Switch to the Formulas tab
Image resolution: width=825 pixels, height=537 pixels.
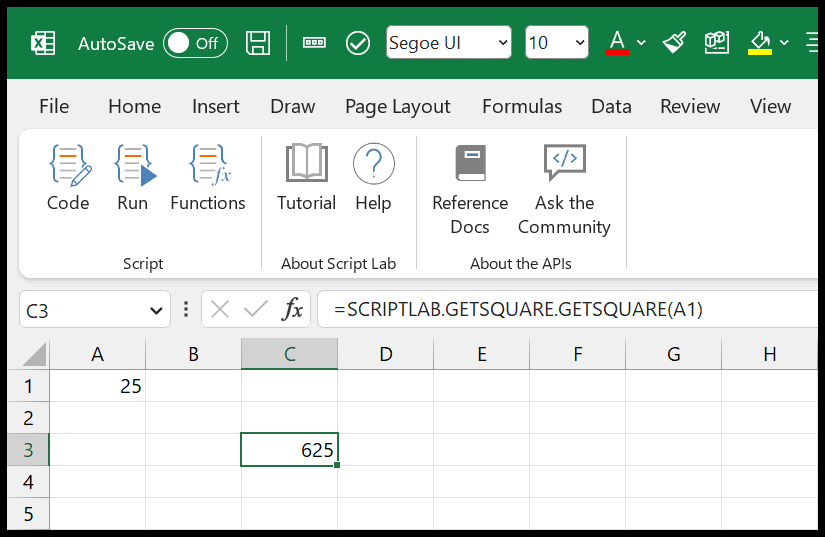click(522, 106)
